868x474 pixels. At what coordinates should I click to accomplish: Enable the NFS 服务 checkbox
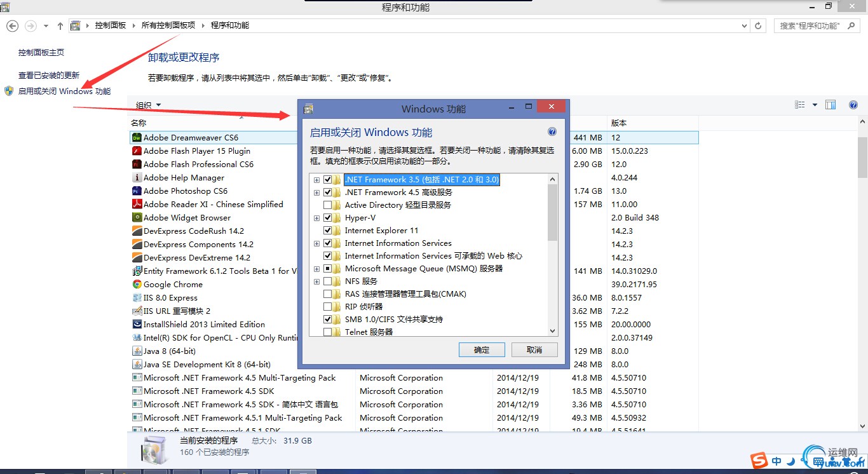click(x=328, y=281)
